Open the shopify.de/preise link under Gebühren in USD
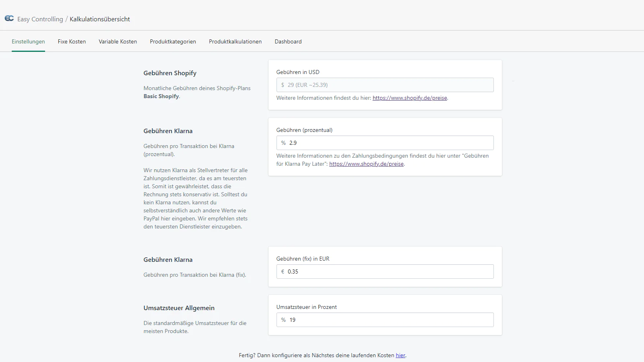 pyautogui.click(x=409, y=98)
